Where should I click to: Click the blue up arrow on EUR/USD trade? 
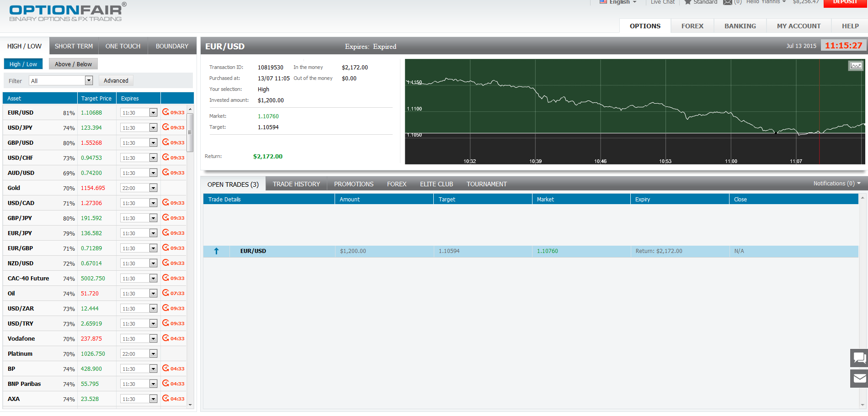click(216, 251)
